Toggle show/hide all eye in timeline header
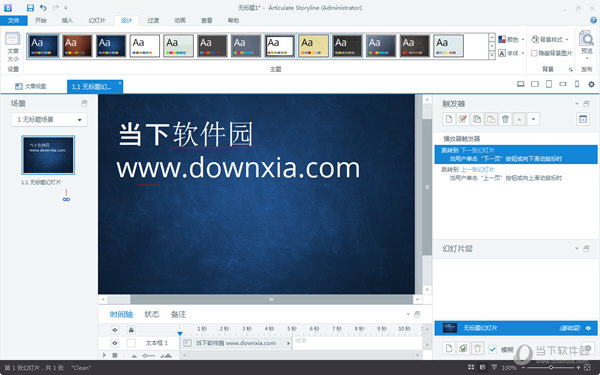 (115, 329)
